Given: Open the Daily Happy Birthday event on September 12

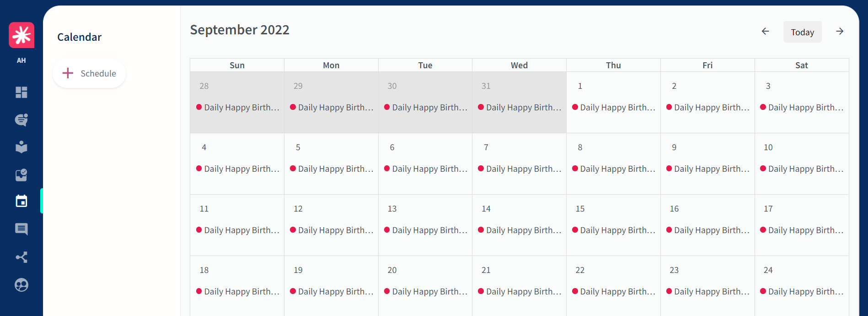Looking at the screenshot, I should tap(332, 230).
